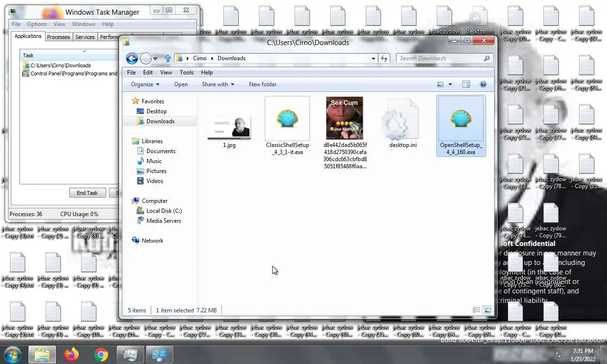The height and width of the screenshot is (364, 607).
Task: Select Downloads in the navigation pane
Action: click(160, 121)
